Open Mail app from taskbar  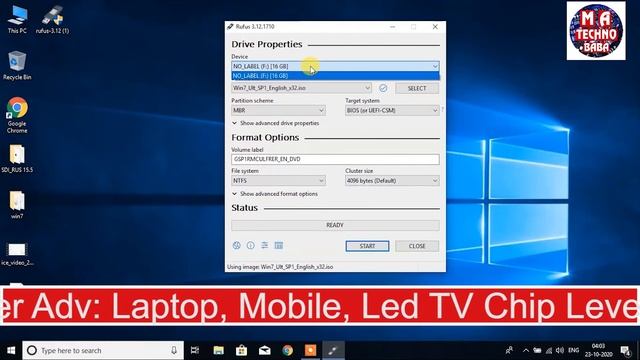click(x=264, y=350)
